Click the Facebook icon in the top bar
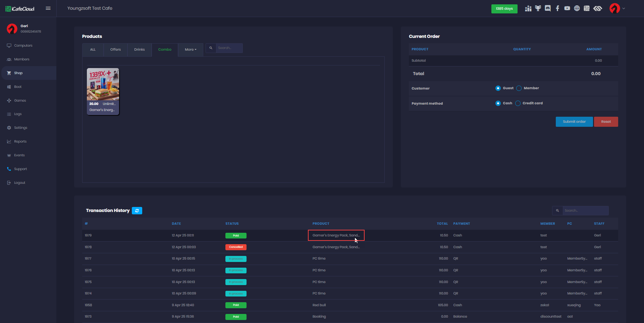Image resolution: width=644 pixels, height=323 pixels. (557, 8)
